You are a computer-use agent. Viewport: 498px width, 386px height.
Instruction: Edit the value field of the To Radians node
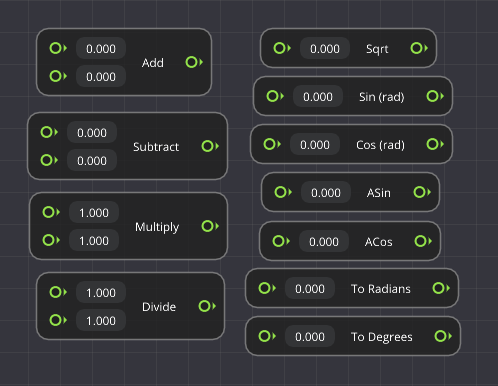pos(310,289)
